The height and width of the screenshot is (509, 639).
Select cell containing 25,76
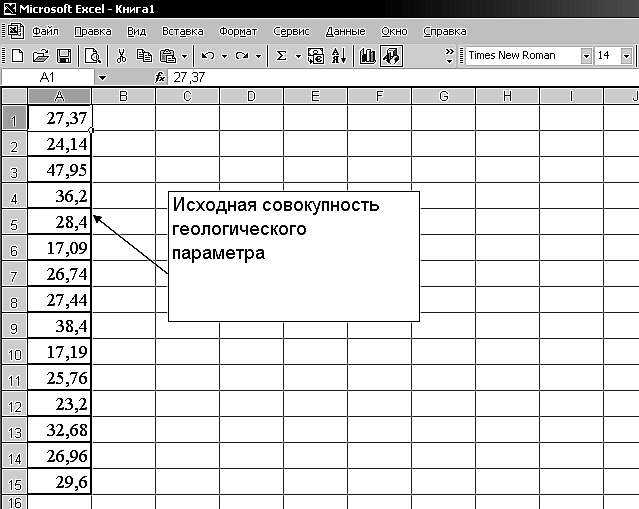59,378
